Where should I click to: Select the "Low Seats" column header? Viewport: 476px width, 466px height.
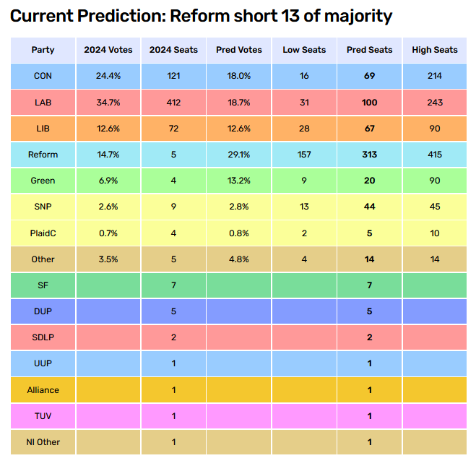point(304,50)
